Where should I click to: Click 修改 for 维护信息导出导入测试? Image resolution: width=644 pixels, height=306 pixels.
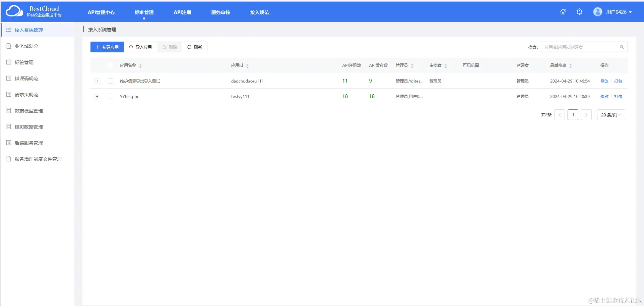point(604,81)
